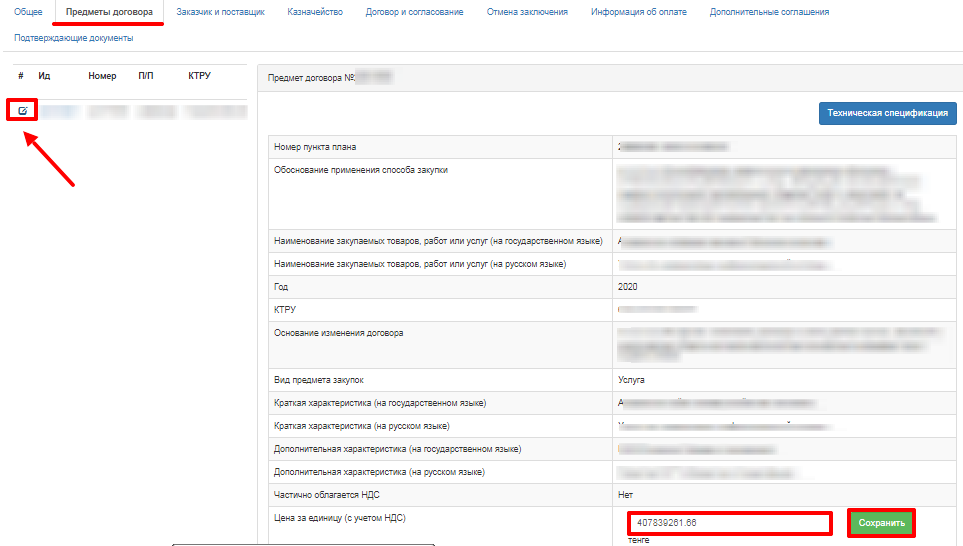Click the year value 2020

pyautogui.click(x=628, y=287)
